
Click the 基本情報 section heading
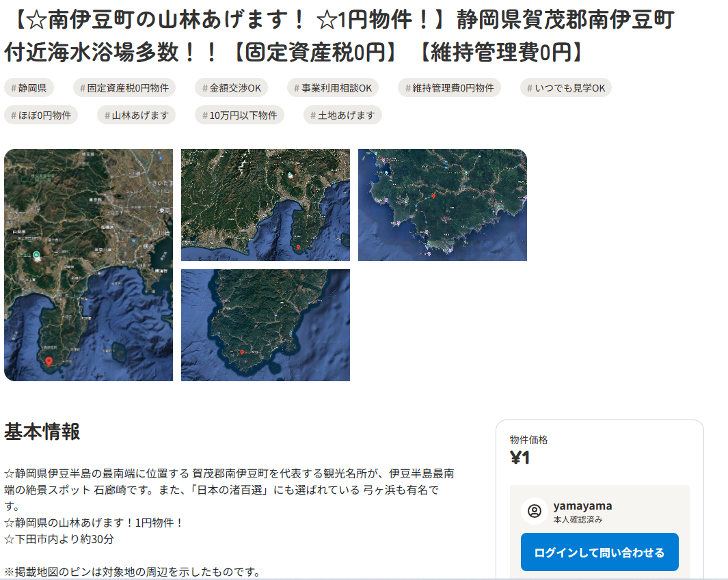42,432
